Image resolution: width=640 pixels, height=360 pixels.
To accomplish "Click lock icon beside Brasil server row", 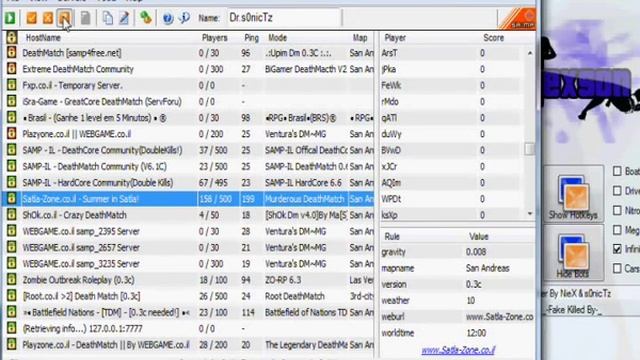I will coord(11,118).
